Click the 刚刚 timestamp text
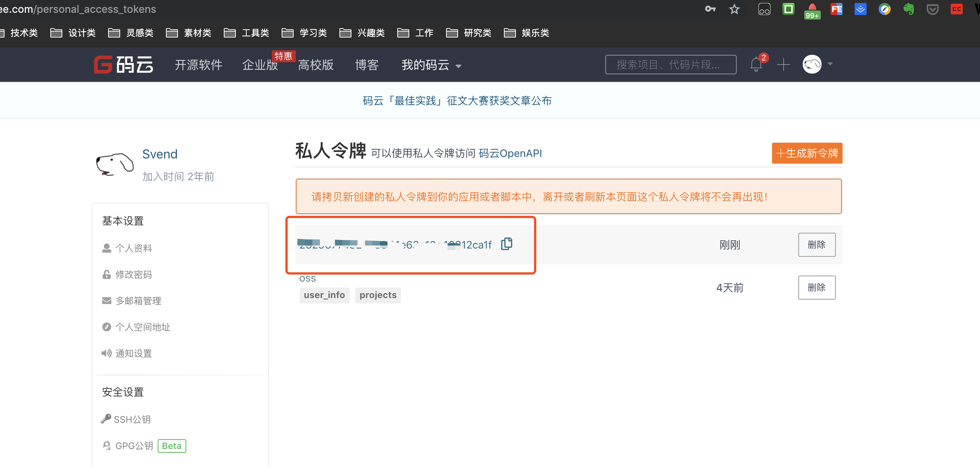Image resolution: width=980 pixels, height=467 pixels. tap(730, 244)
